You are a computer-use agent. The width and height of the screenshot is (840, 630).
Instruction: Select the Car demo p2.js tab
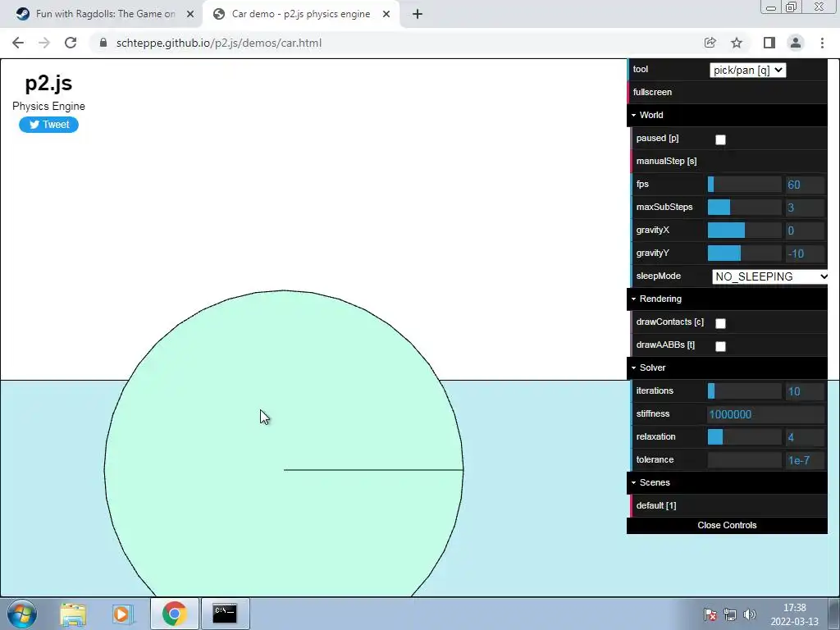click(x=301, y=14)
